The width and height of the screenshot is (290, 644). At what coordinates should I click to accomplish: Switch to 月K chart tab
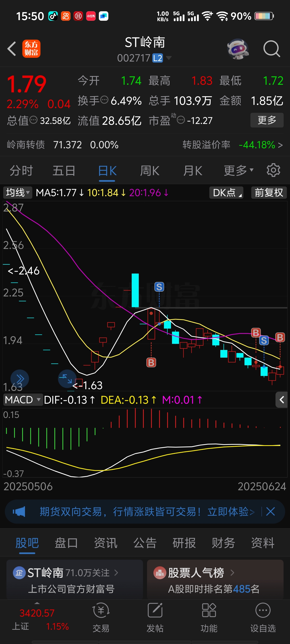point(193,171)
